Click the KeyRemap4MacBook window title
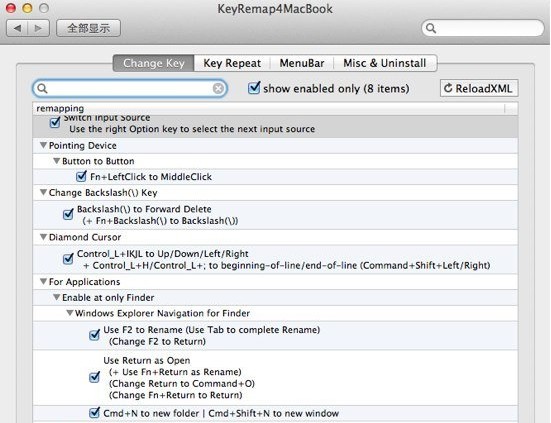 (275, 8)
